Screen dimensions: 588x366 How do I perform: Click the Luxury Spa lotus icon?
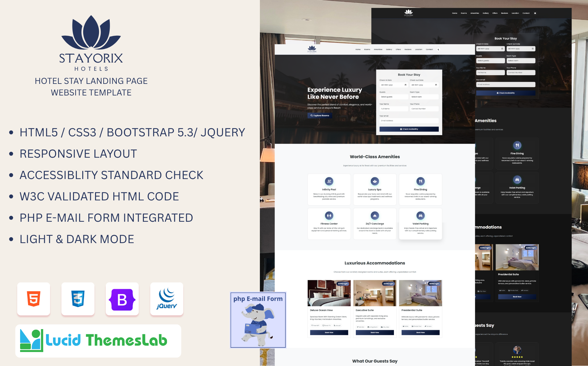(375, 181)
